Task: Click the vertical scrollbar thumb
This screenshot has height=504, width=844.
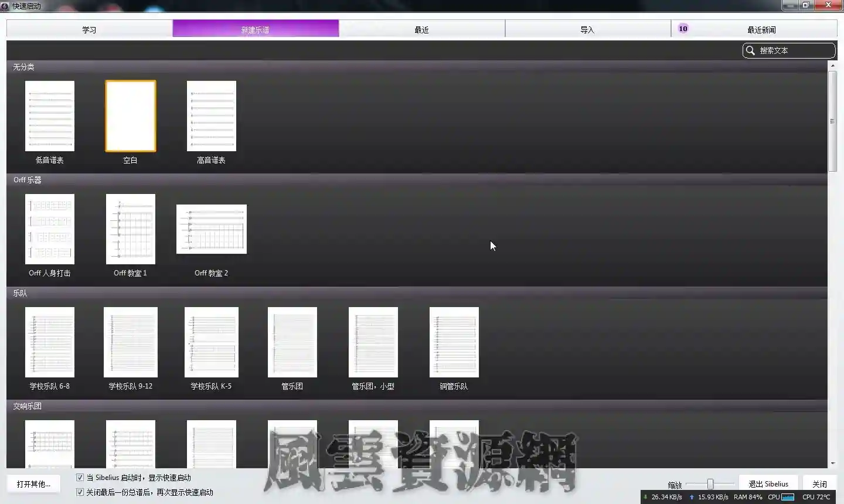Action: point(832,121)
